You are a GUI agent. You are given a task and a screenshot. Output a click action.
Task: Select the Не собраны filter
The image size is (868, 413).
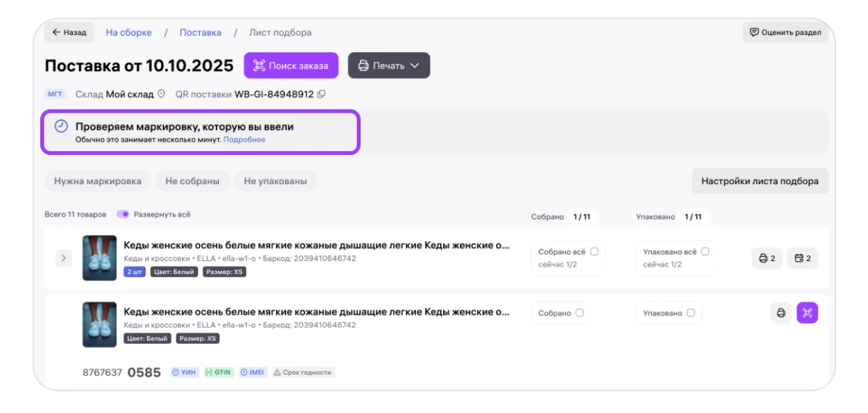pyautogui.click(x=192, y=181)
